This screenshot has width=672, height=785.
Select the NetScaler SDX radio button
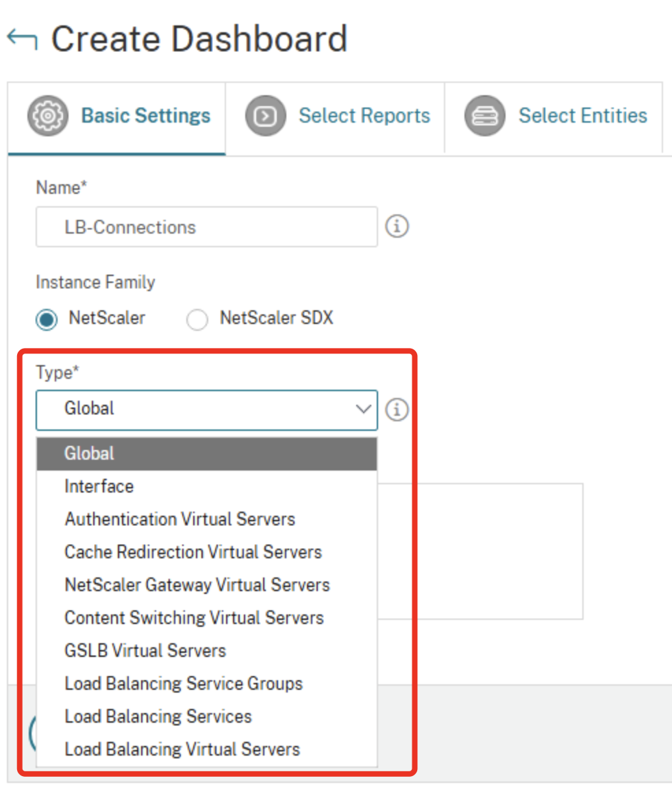[x=197, y=319]
